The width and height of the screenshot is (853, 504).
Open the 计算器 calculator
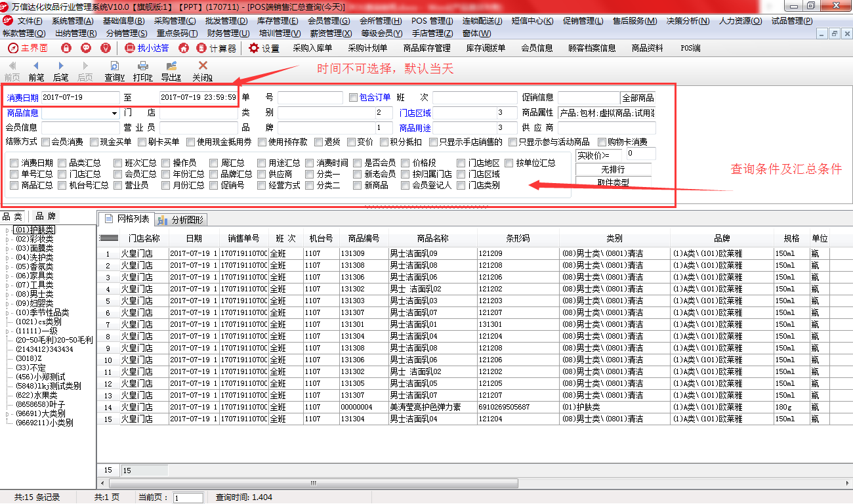217,48
